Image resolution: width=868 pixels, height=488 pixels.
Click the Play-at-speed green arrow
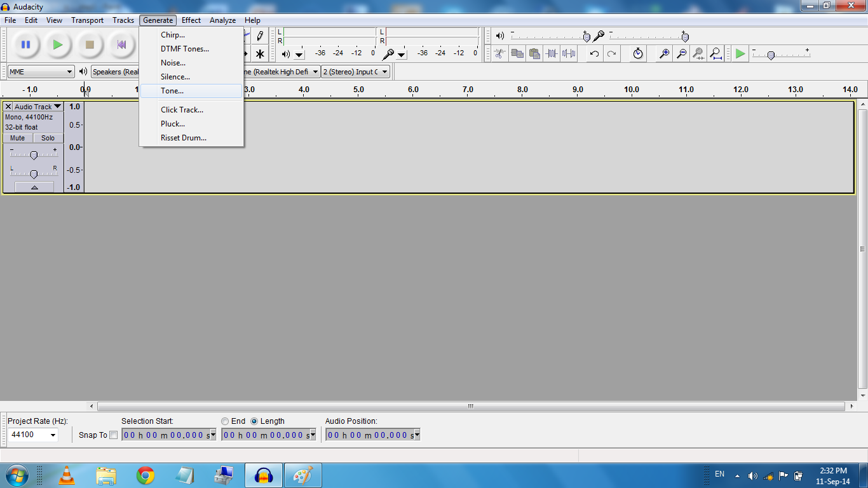click(740, 53)
